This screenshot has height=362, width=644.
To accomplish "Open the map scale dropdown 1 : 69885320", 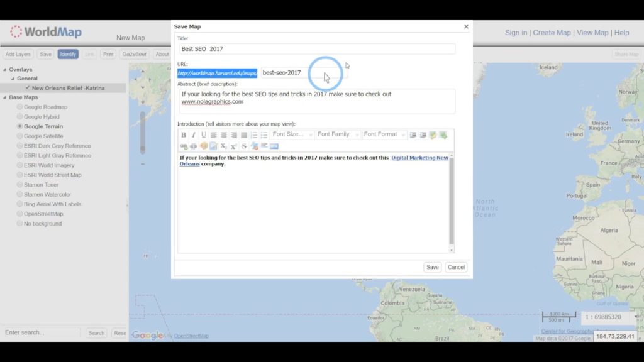I will tap(636, 317).
